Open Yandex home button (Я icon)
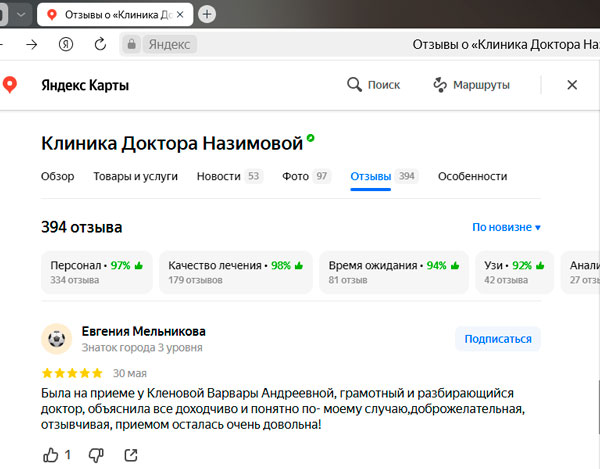The width and height of the screenshot is (600, 469). pyautogui.click(x=66, y=44)
